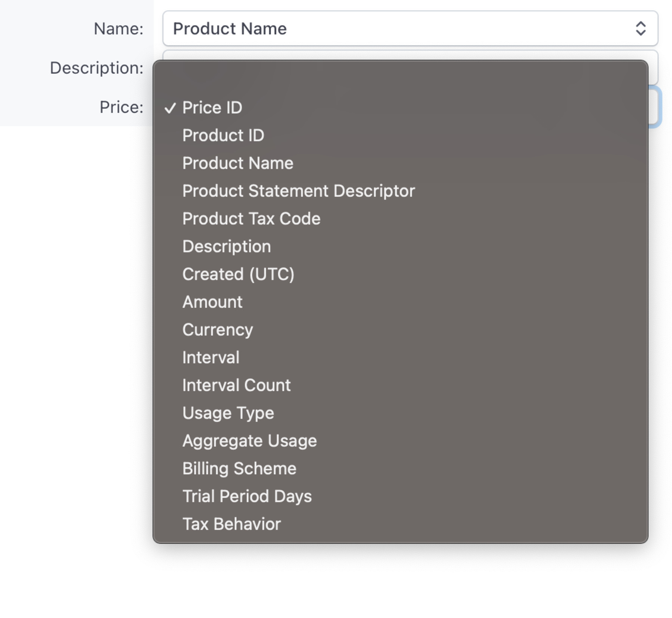Select Usage Type entry
This screenshot has width=672, height=618.
[228, 412]
